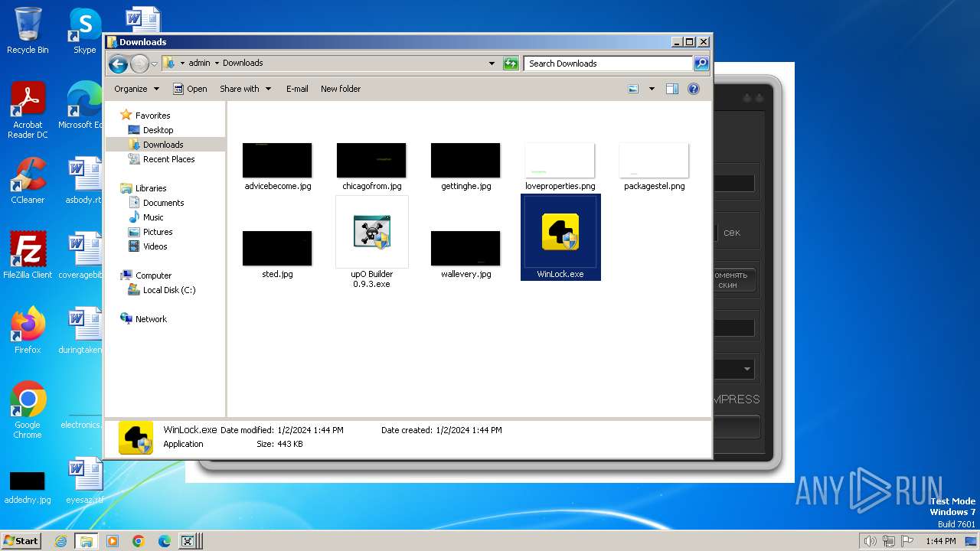Launch Firefox from the desktop

coord(28,331)
